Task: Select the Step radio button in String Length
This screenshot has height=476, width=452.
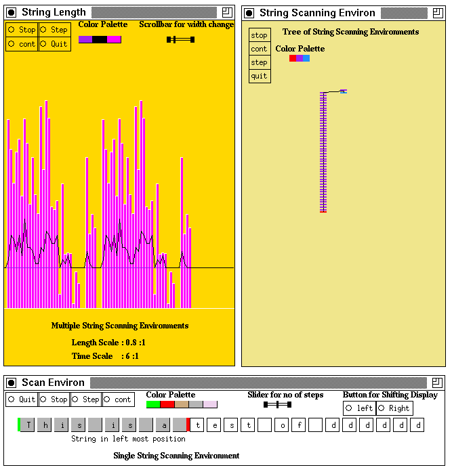Action: pos(54,30)
